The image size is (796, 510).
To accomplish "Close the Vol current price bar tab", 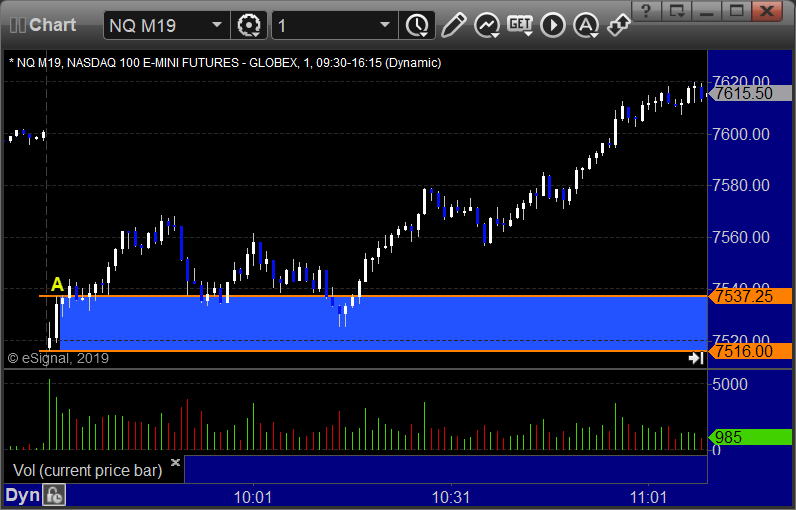I will point(175,462).
